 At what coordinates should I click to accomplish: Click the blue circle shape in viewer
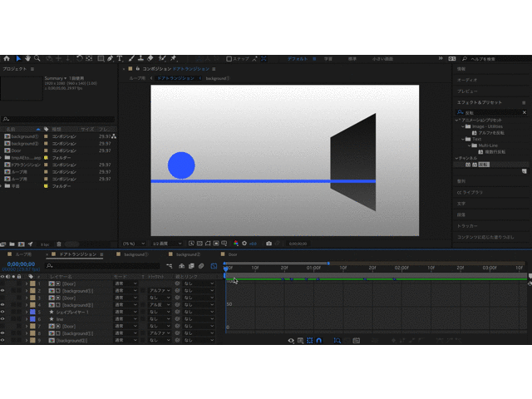[181, 165]
